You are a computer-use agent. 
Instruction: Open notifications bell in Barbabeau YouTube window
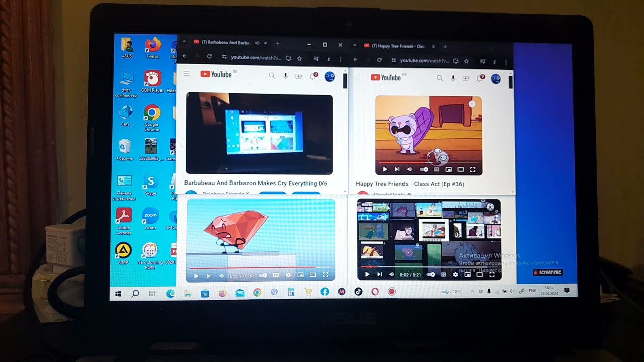313,76
